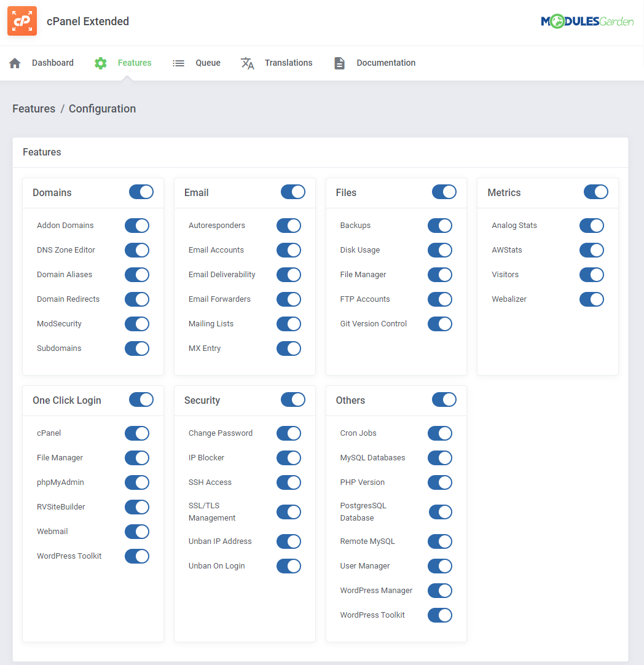Switch off Remote MySQL toggle
The width and height of the screenshot is (644, 665).
point(440,541)
